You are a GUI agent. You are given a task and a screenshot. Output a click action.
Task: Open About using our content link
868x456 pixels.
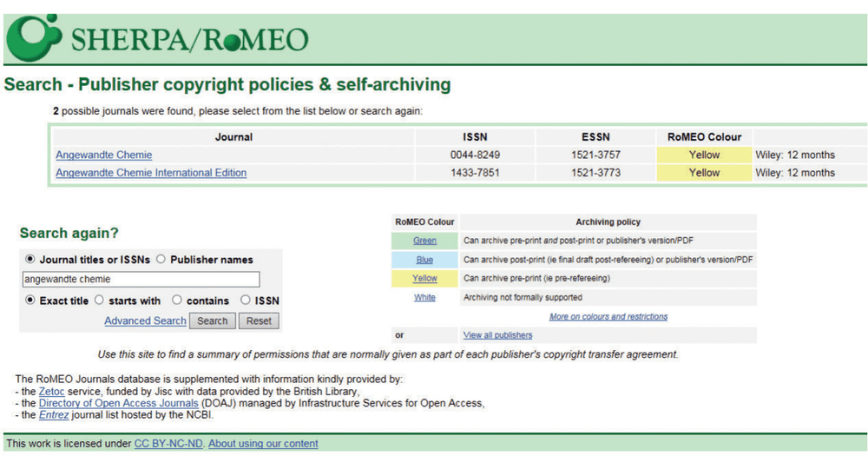pos(264,443)
